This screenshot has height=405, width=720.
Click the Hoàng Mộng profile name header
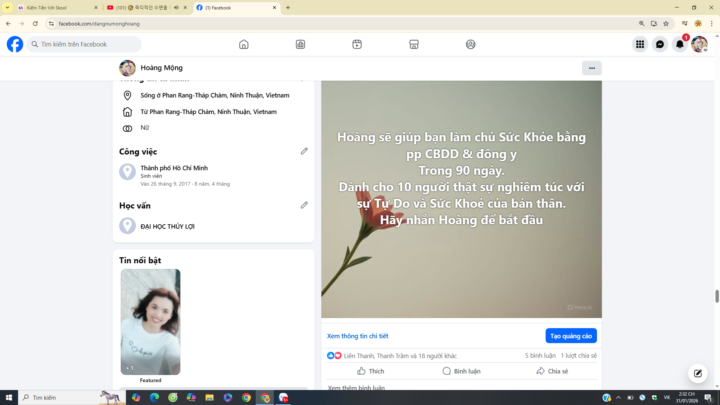(162, 68)
